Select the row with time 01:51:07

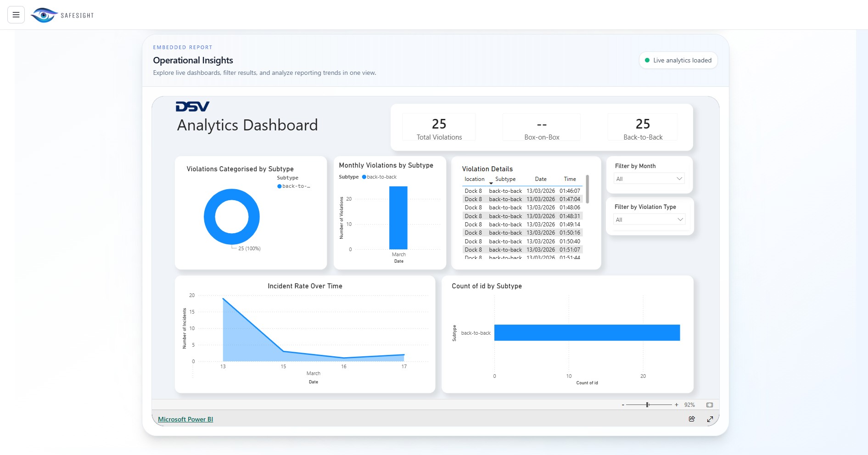pos(522,250)
